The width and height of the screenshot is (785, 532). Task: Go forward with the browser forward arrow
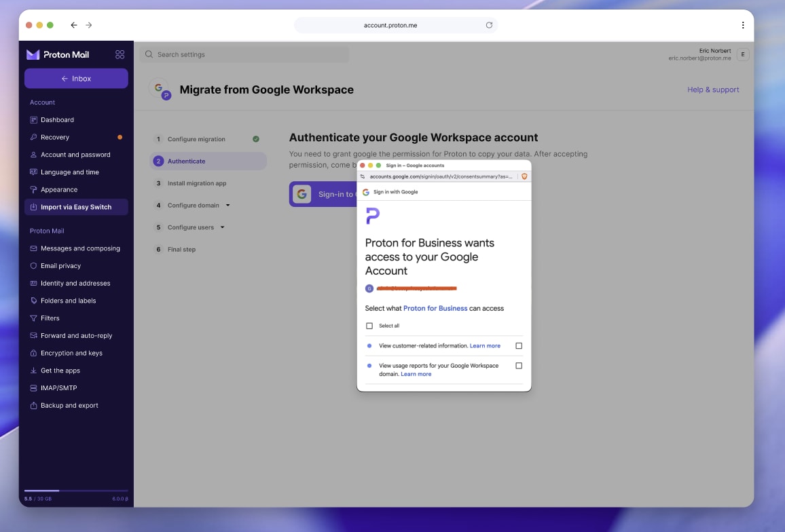[x=88, y=25]
